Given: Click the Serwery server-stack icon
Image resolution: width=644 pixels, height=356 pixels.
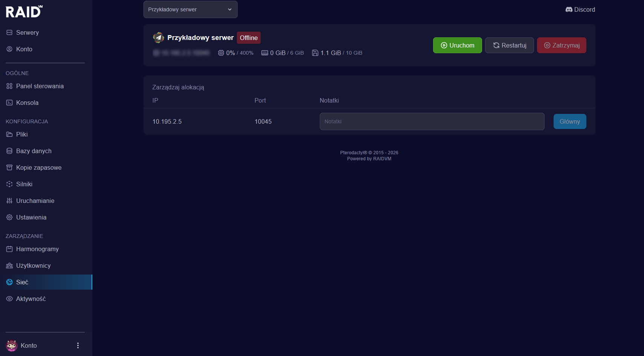Looking at the screenshot, I should (9, 32).
